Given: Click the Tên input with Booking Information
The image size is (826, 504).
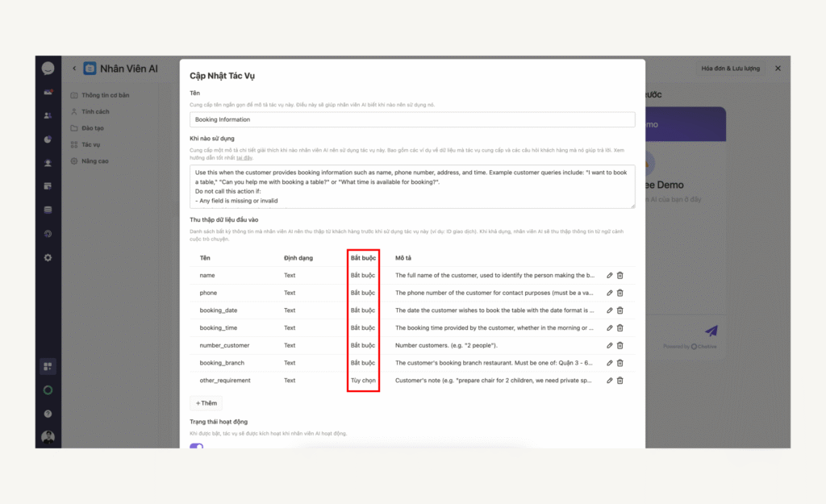Looking at the screenshot, I should (x=412, y=119).
